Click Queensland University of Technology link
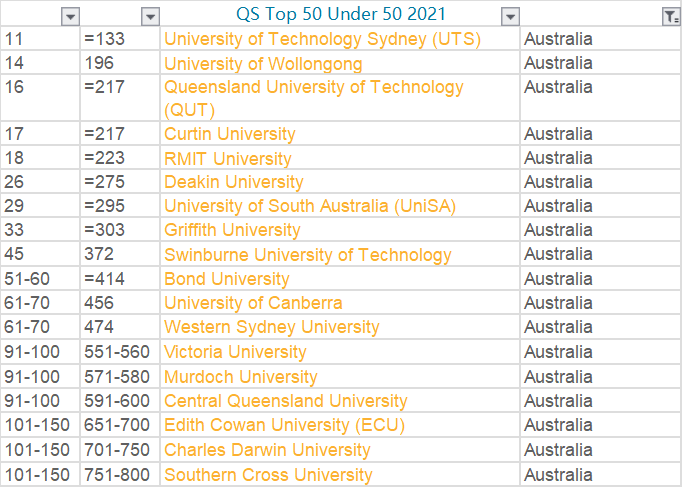682x487 pixels. coord(313,88)
